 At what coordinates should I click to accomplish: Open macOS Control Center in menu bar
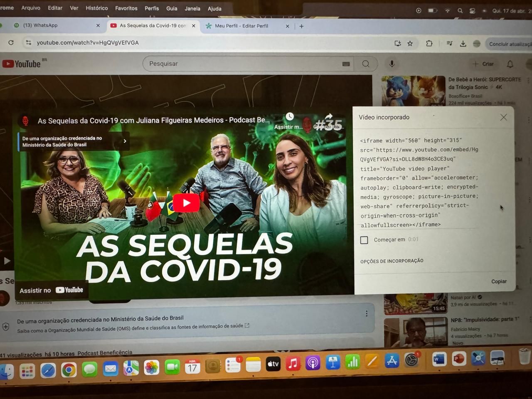click(472, 11)
